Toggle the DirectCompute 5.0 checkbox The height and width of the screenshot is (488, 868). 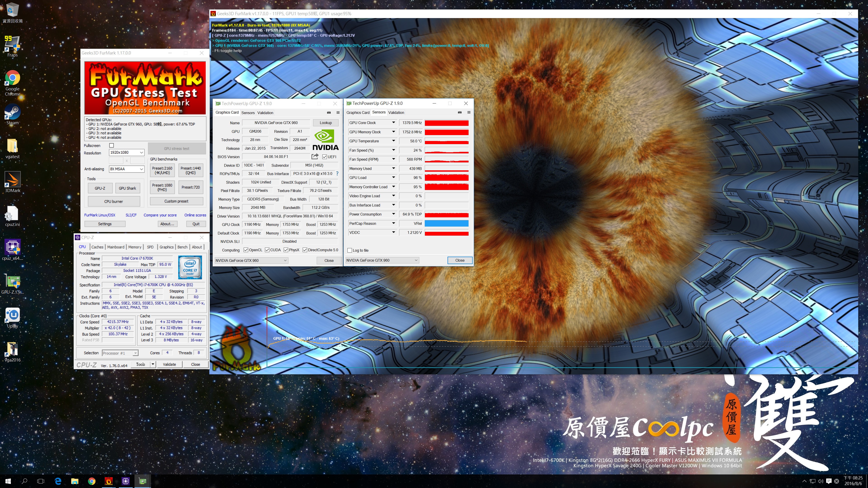pos(305,250)
